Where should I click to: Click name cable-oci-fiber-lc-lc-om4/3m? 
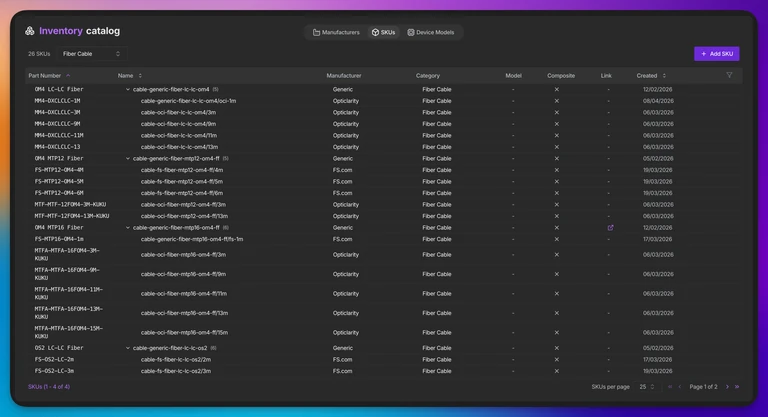point(178,113)
